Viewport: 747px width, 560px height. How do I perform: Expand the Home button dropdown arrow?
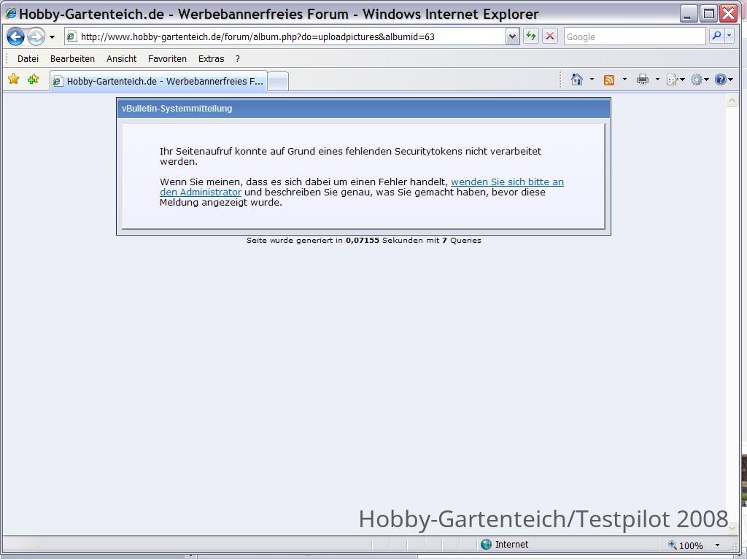pyautogui.click(x=592, y=79)
